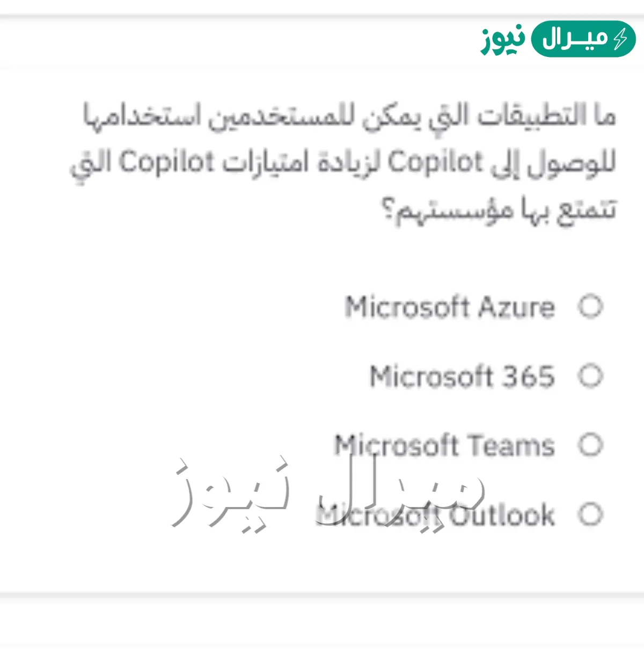Select the Microsoft Outlook radio button
This screenshot has width=644, height=659.
click(x=589, y=514)
